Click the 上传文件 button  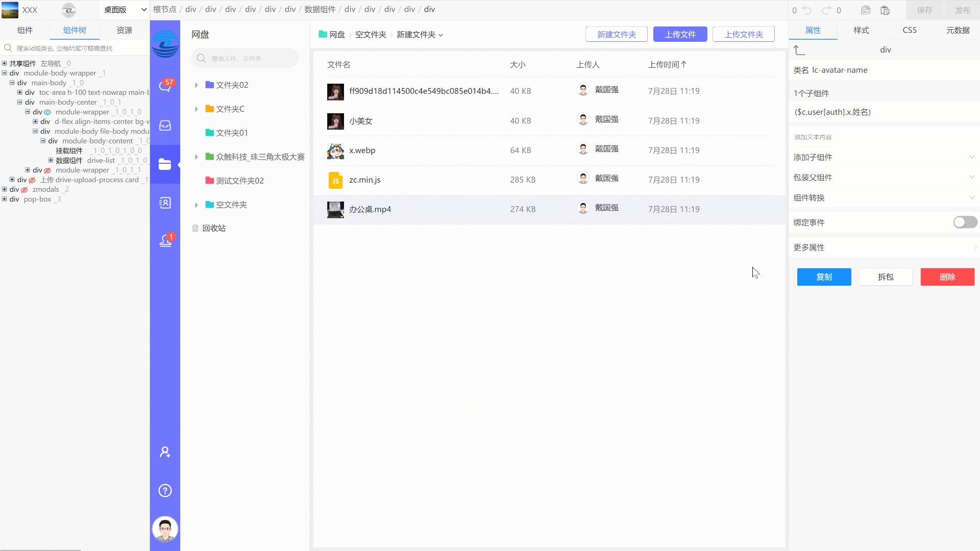coord(680,34)
